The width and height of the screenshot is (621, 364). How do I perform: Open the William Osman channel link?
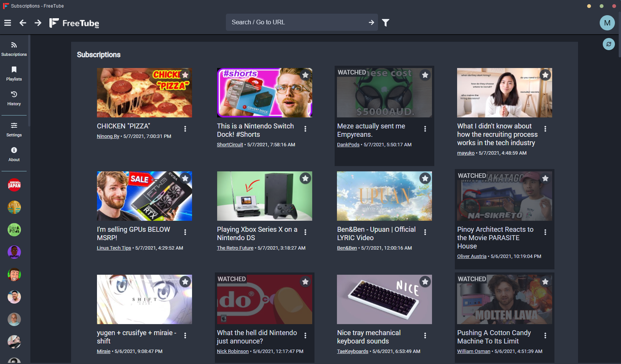[x=474, y=351]
